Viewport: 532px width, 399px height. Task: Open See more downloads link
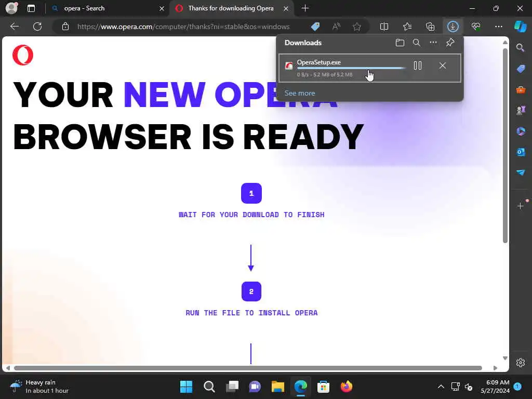point(300,93)
